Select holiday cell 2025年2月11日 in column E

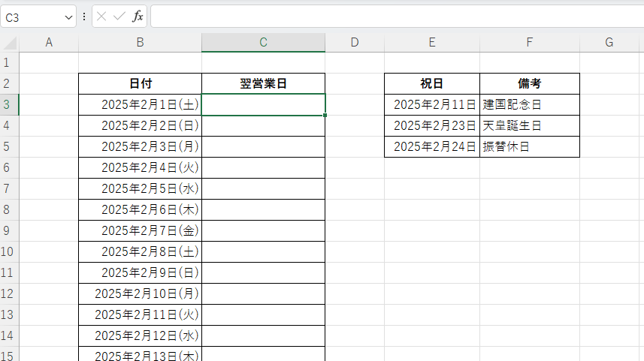point(431,104)
